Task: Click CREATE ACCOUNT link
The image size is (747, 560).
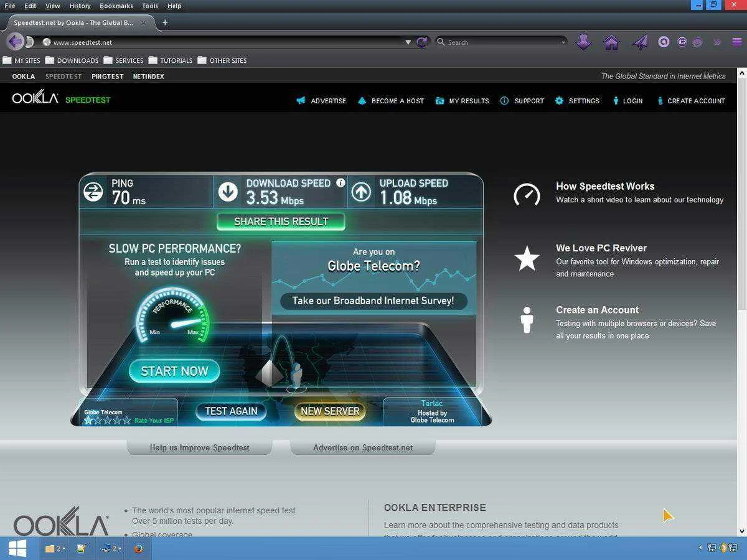Action: (x=691, y=101)
